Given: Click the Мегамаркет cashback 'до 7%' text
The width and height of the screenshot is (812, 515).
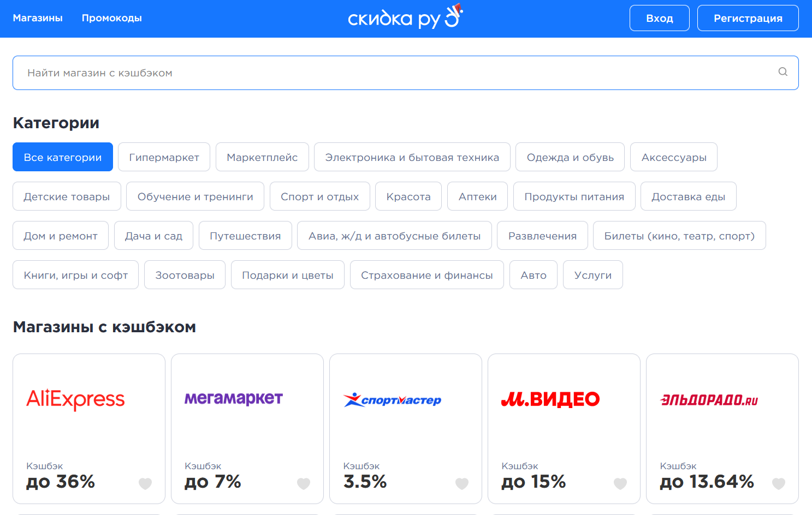Looking at the screenshot, I should pos(213,482).
